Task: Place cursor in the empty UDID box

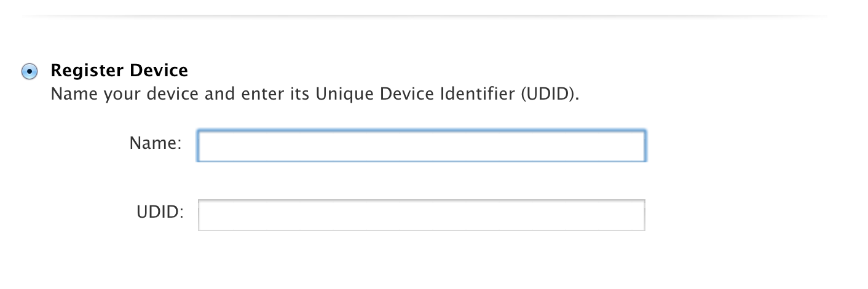Action: tap(421, 215)
